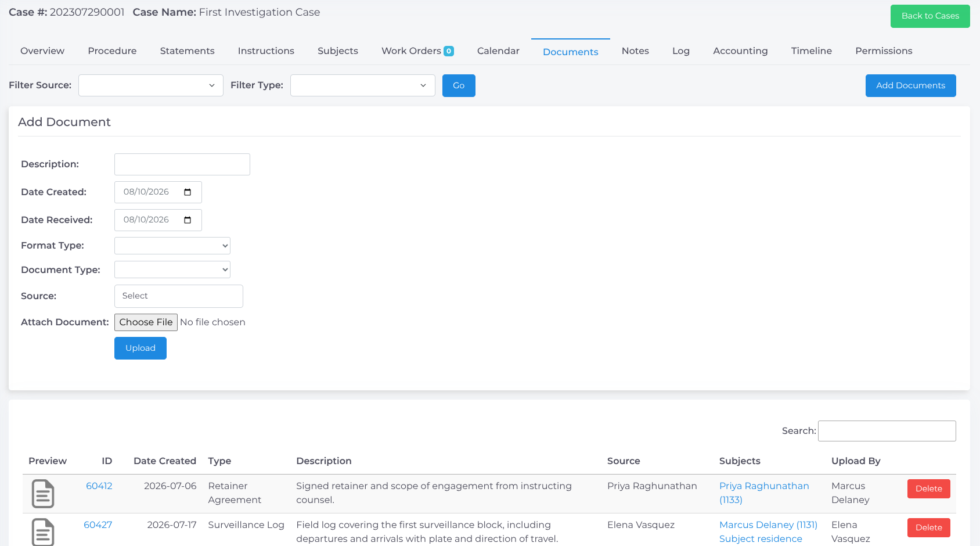Open document preview icon for ID 60427
This screenshot has height=546, width=980.
(x=43, y=532)
